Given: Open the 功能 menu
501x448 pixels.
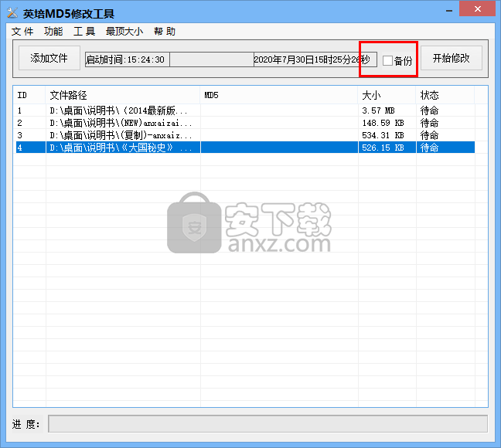Looking at the screenshot, I should (53, 32).
